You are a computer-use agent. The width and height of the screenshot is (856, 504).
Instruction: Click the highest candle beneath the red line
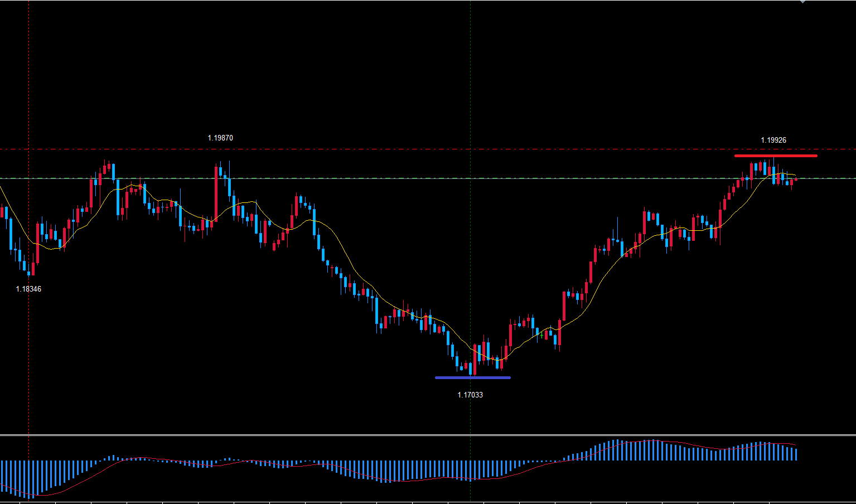(773, 170)
